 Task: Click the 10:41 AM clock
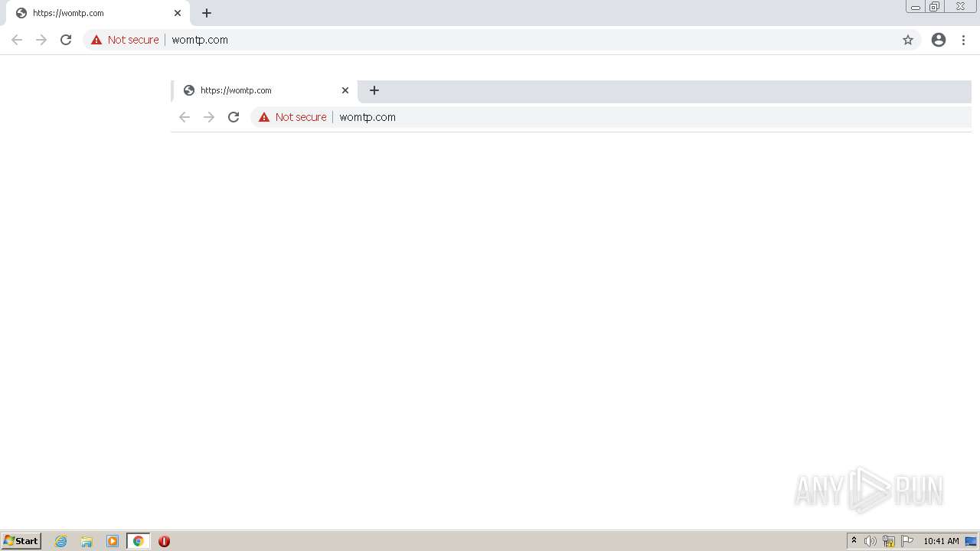(x=941, y=541)
